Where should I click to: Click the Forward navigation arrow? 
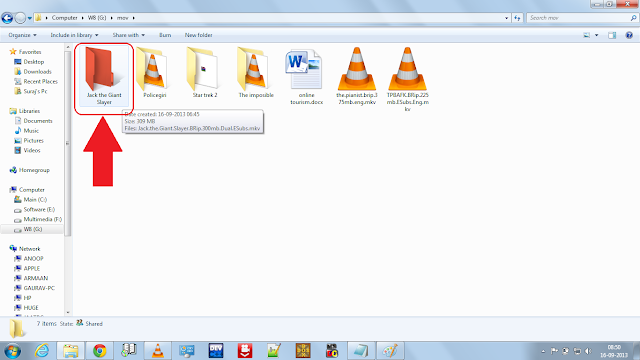(x=20, y=18)
